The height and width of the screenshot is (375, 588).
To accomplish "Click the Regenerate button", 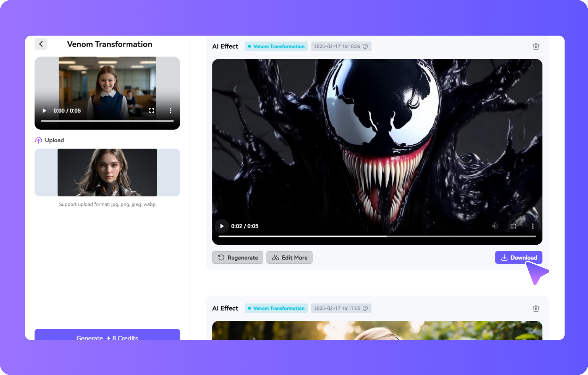I will coord(238,257).
